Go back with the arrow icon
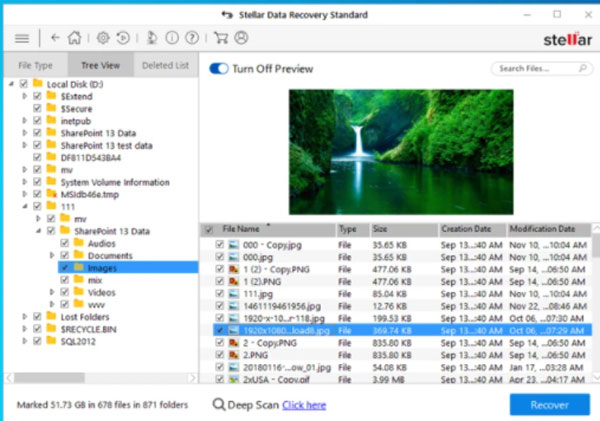Screen dimensions: 600x421 click(55, 38)
